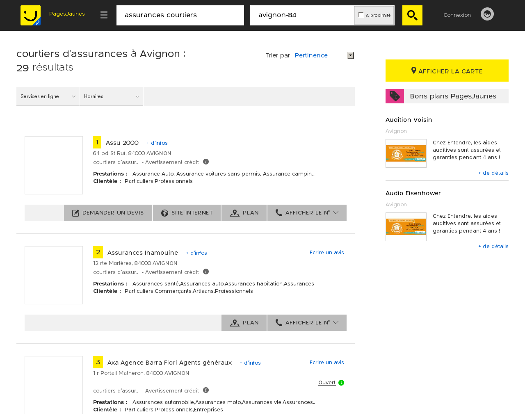Viewport: 525px width, 420px height.
Task: Toggle the 'A proximité' checkbox
Action: pos(361,15)
